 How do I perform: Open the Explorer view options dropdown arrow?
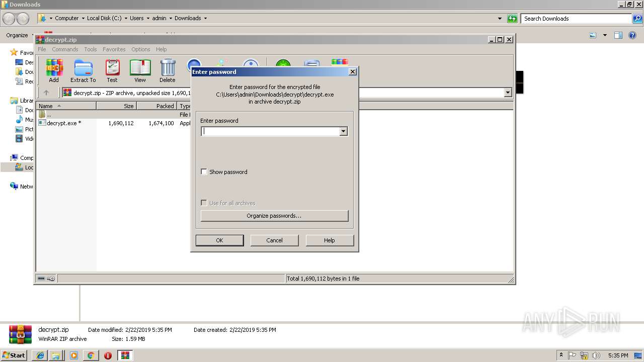[x=605, y=35]
